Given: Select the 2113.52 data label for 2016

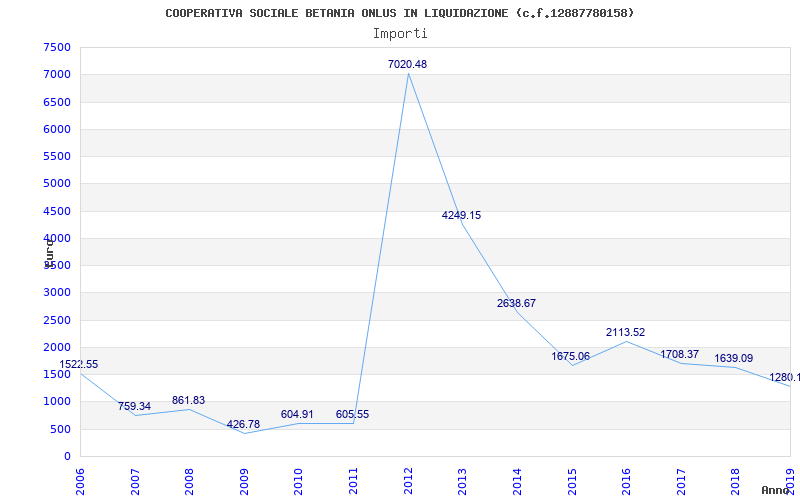Looking at the screenshot, I should pyautogui.click(x=625, y=332).
